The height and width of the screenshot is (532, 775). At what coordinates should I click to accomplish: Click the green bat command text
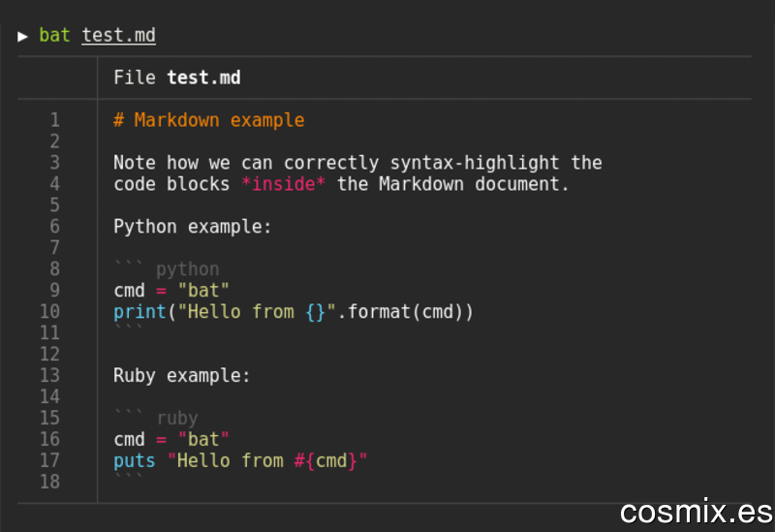click(x=54, y=35)
